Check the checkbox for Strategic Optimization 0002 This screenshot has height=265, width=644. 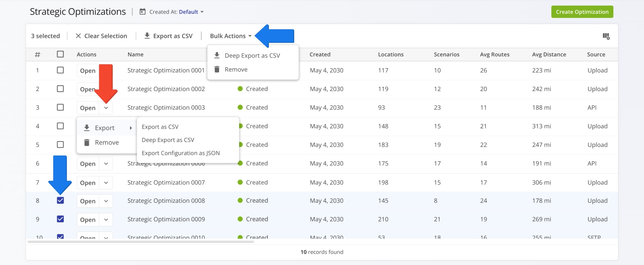[60, 89]
